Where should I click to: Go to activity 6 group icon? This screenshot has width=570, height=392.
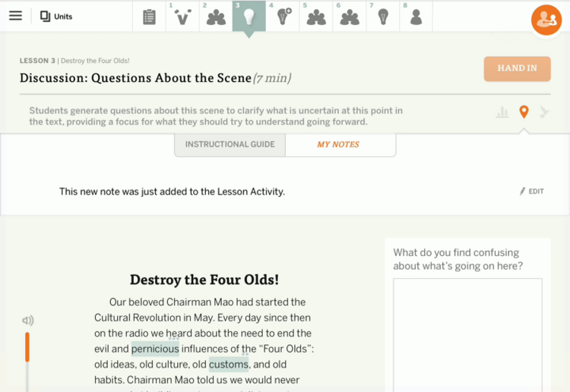[x=350, y=17]
